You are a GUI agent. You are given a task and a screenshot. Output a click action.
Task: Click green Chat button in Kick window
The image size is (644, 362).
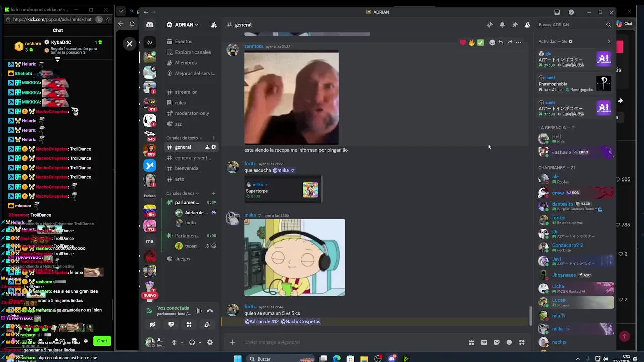102,341
